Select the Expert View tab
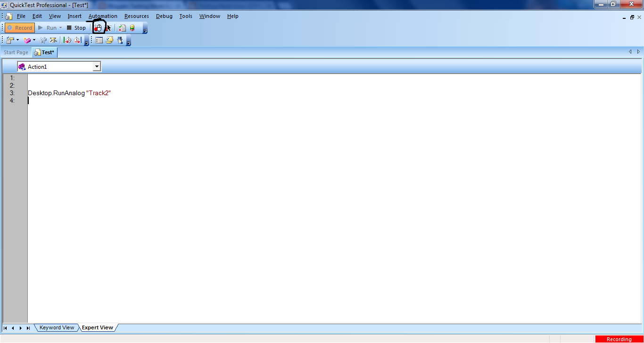 pos(98,327)
